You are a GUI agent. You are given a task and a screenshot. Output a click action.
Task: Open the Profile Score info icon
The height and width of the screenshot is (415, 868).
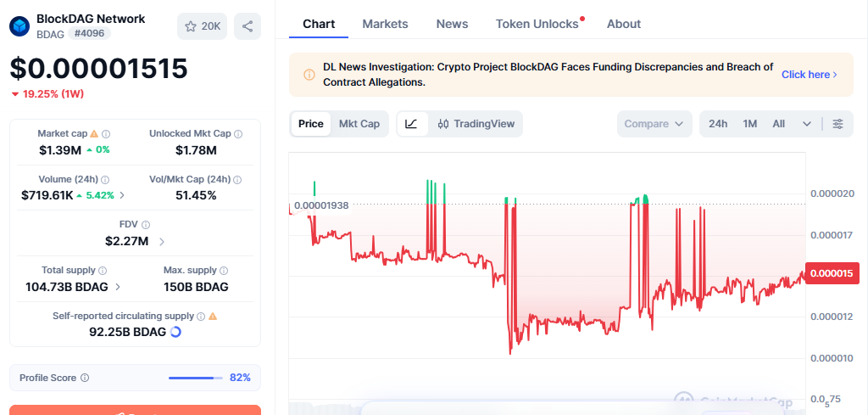(85, 378)
